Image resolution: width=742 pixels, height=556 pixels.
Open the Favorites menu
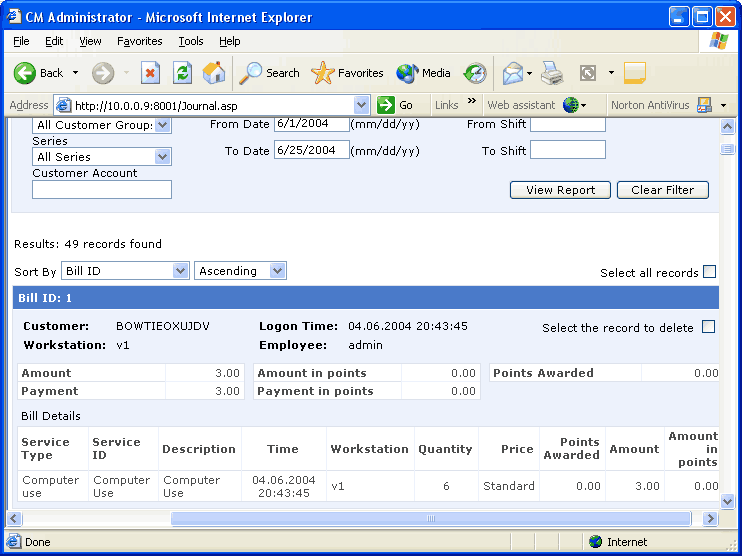[140, 41]
